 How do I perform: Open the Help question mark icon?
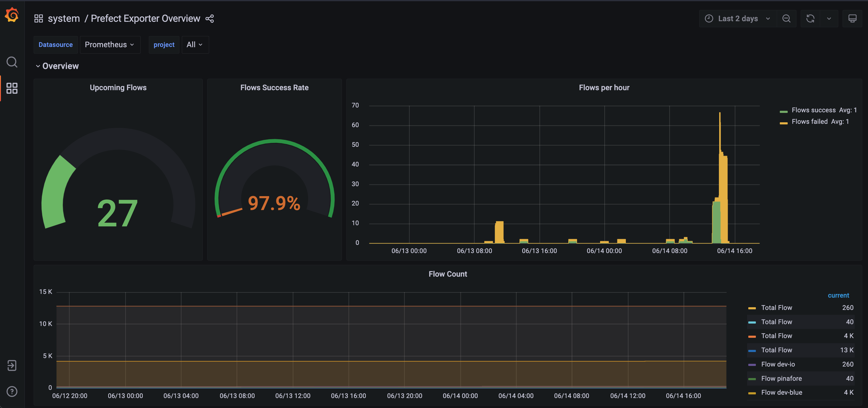pyautogui.click(x=12, y=392)
